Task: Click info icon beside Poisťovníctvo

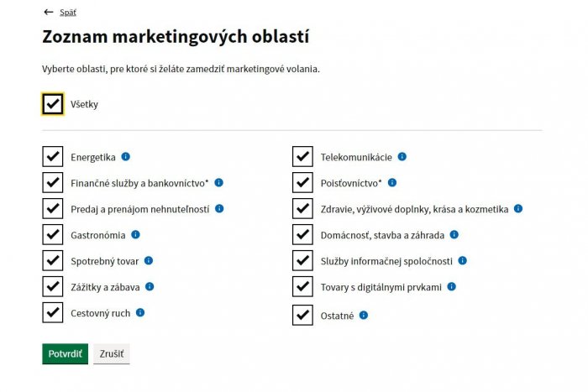Action: (x=392, y=182)
